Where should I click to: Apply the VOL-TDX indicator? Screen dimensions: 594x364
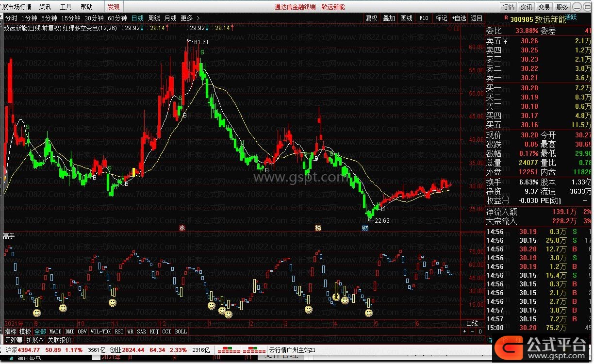click(x=101, y=331)
